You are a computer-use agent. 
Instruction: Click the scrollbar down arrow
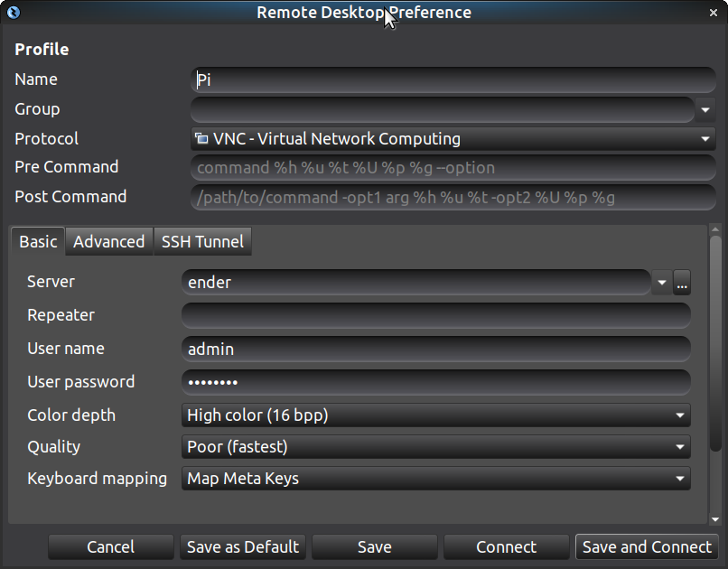715,518
